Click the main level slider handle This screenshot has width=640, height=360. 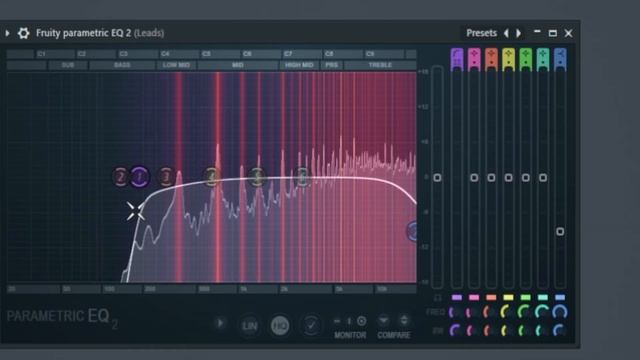(x=437, y=178)
